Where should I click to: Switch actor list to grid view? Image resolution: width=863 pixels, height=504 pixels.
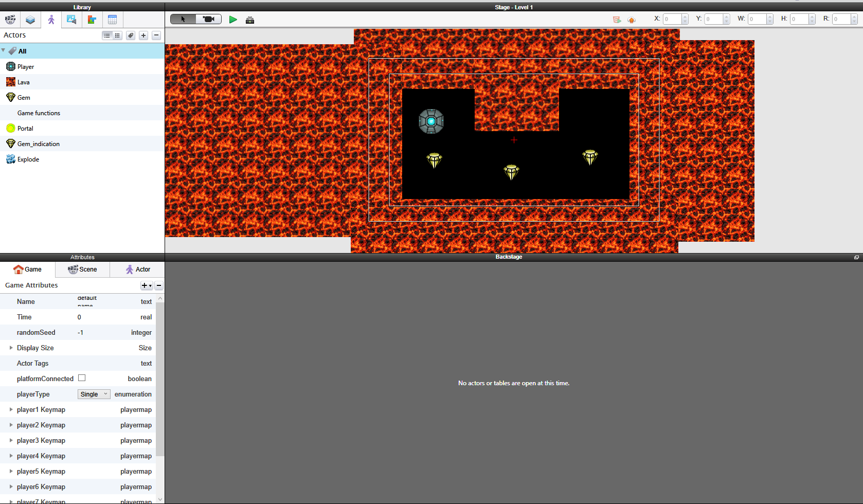tap(117, 35)
